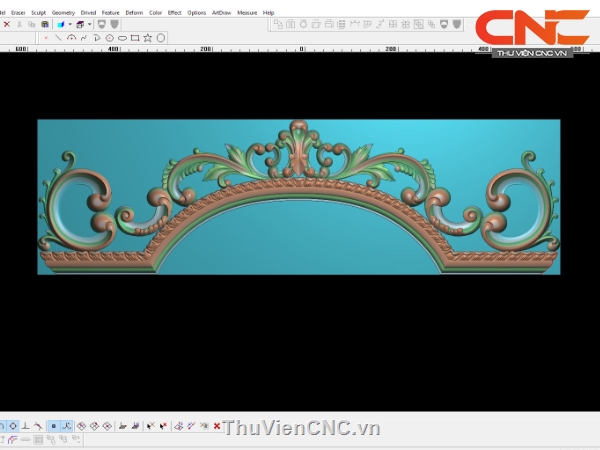The width and height of the screenshot is (600, 450).
Task: Click the red X delete icon in top toolbar
Action: pyautogui.click(x=6, y=24)
